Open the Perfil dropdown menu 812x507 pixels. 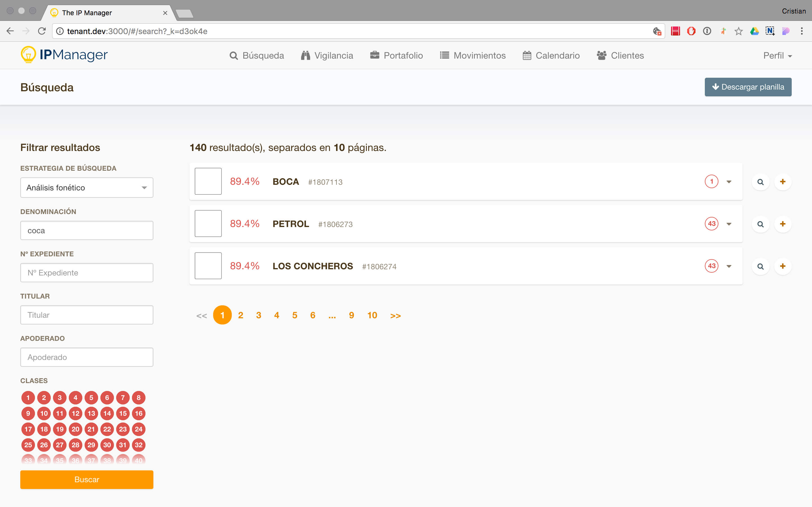pos(777,56)
